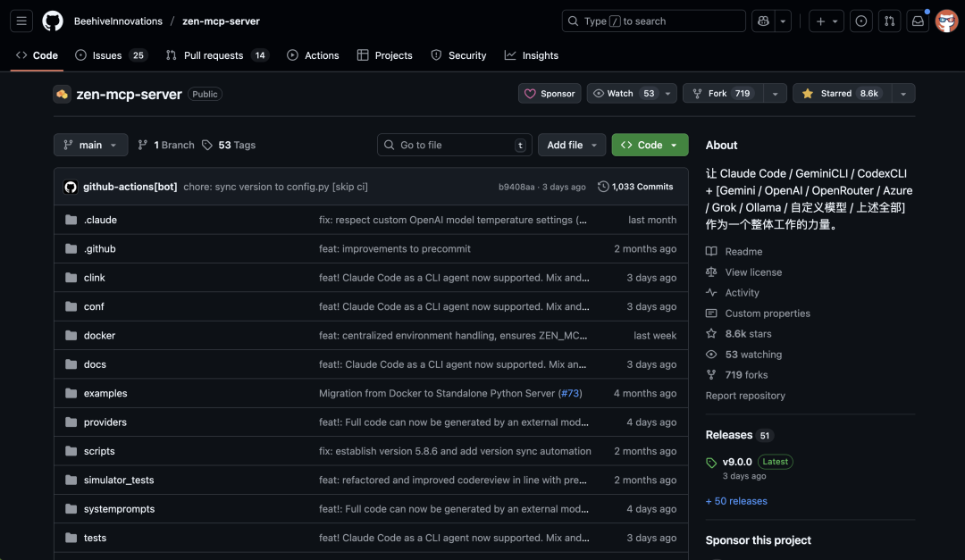Open the systemprompts folder
Viewport: 965px width, 560px height.
(120, 509)
